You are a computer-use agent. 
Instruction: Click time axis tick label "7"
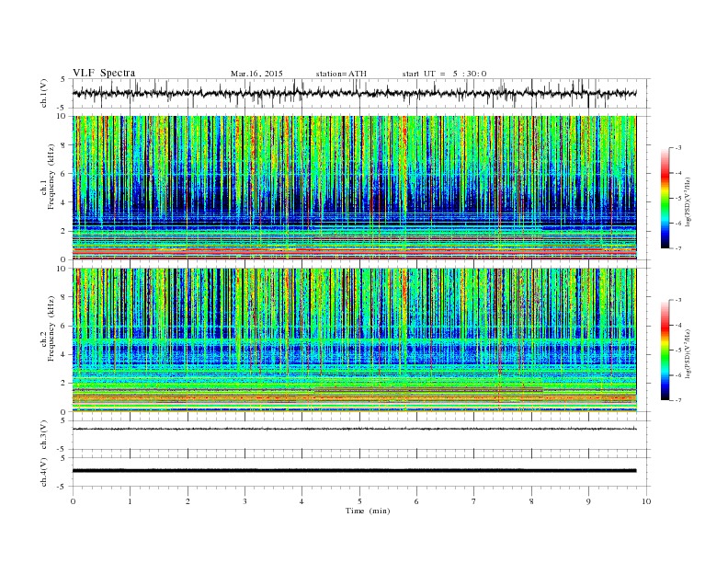(x=474, y=501)
